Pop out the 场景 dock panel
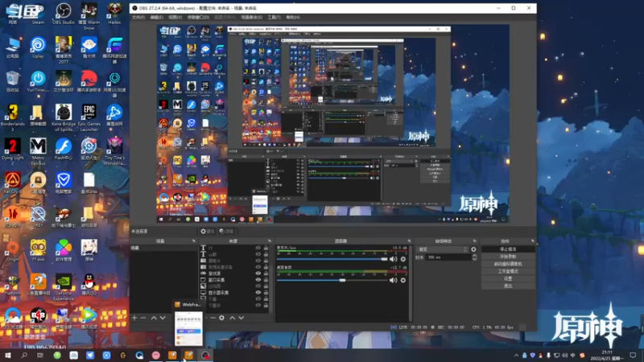This screenshot has height=362, width=644. pos(194,241)
